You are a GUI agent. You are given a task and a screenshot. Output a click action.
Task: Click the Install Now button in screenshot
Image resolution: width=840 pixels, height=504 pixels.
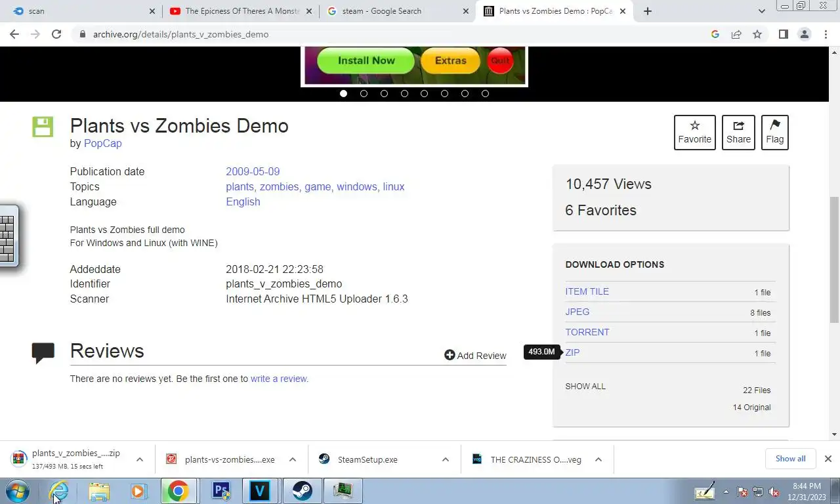click(366, 60)
